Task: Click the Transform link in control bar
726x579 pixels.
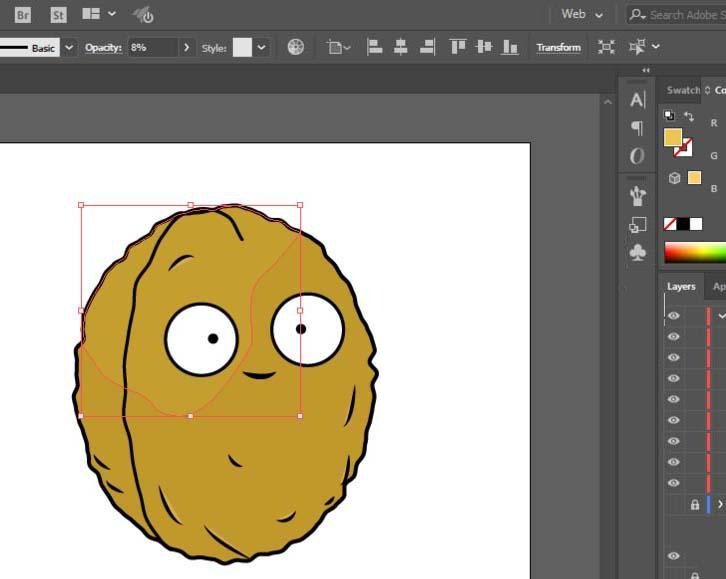Action: click(x=558, y=47)
